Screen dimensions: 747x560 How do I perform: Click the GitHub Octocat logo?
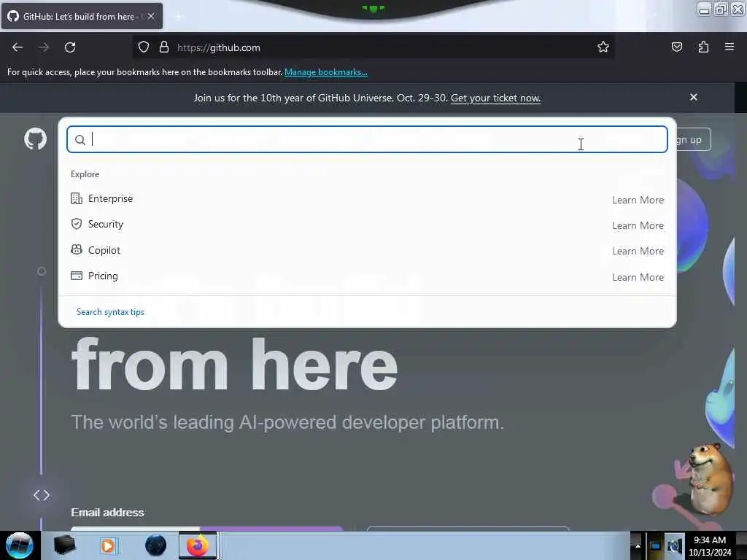(x=35, y=139)
